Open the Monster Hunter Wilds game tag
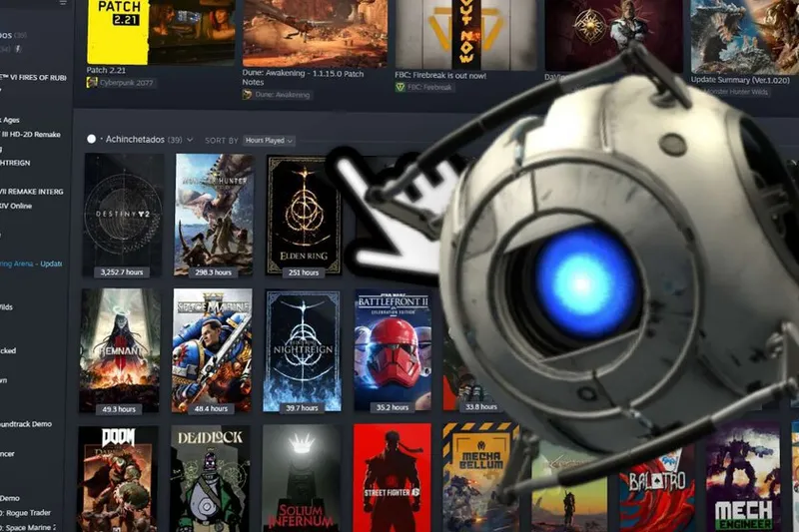 pyautogui.click(x=737, y=92)
